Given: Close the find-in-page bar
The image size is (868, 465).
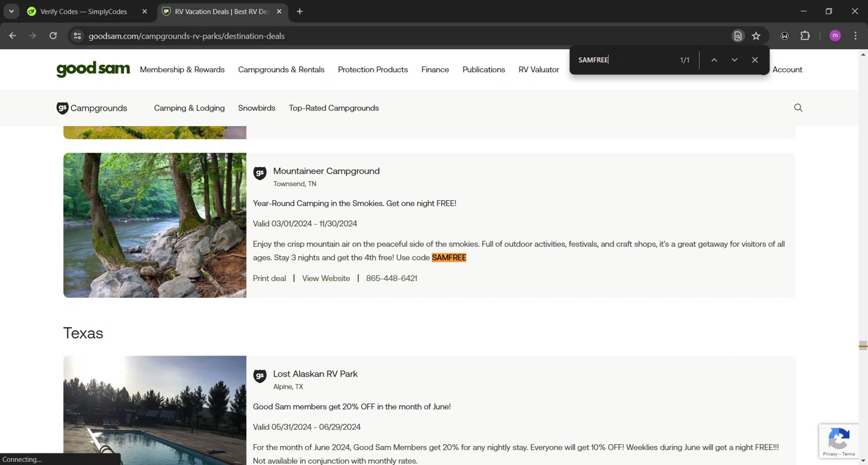Looking at the screenshot, I should pyautogui.click(x=755, y=60).
